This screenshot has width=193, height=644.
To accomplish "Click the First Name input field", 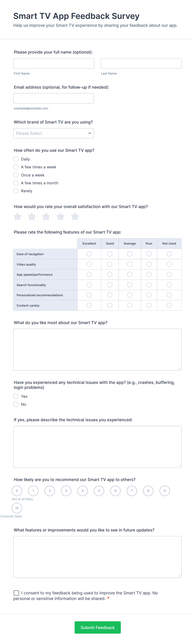I will (54, 63).
